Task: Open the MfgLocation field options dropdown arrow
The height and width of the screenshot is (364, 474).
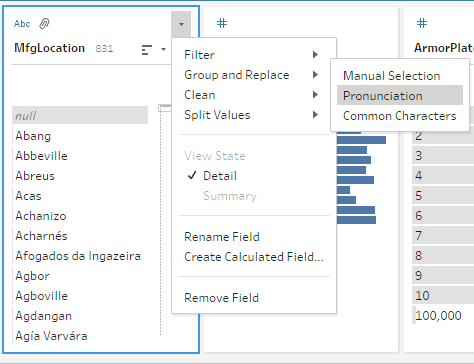Action: click(x=181, y=24)
